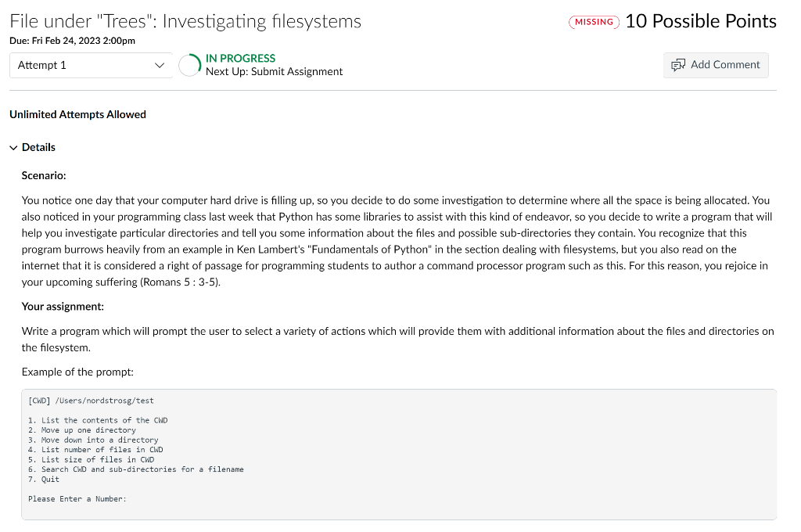Click the Details disclosure chevron
Image resolution: width=801 pixels, height=532 pixels.
tap(12, 147)
